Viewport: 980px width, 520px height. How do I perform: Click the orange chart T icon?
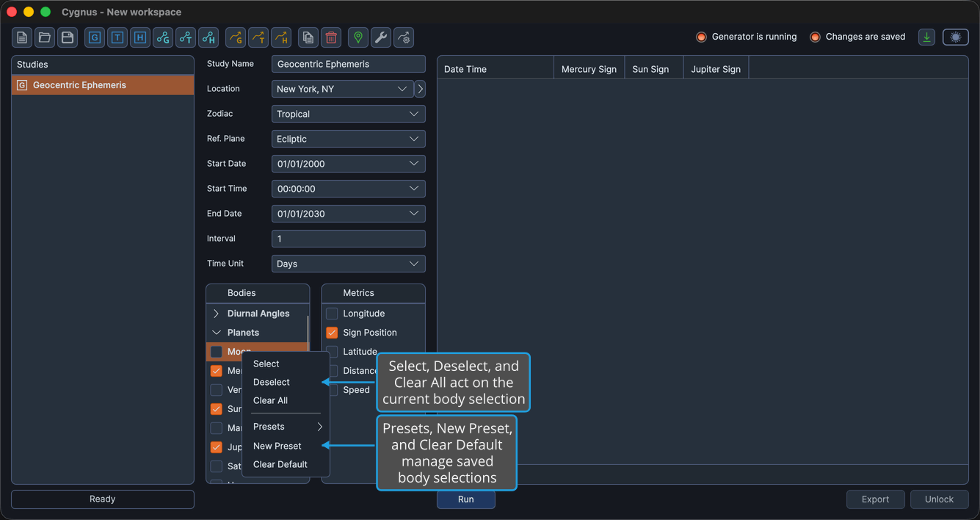pos(258,37)
